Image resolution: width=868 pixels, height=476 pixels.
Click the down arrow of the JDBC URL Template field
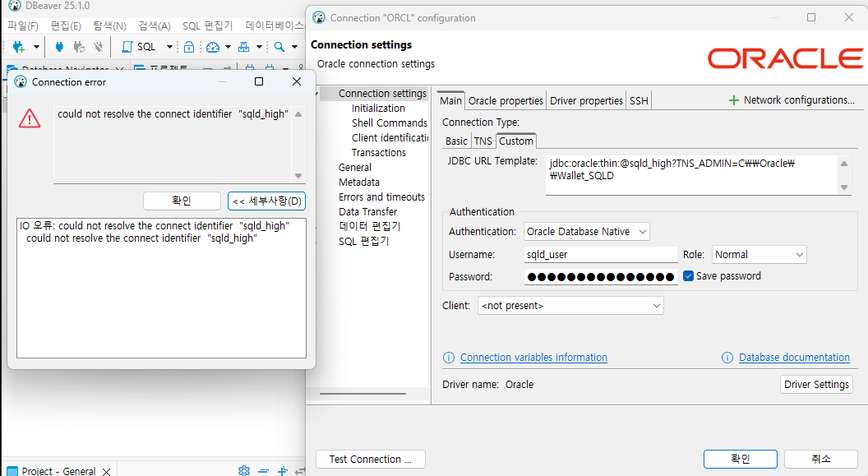tap(843, 187)
